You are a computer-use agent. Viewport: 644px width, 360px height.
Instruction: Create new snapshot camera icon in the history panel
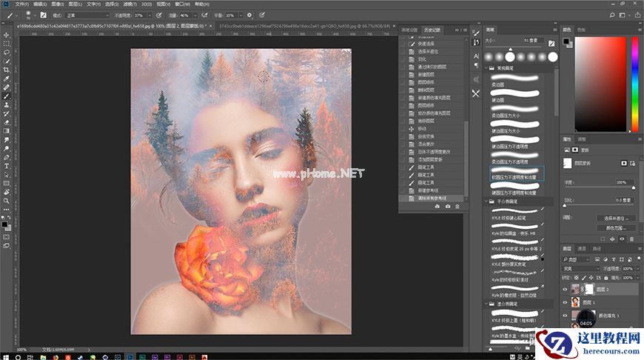(x=447, y=207)
